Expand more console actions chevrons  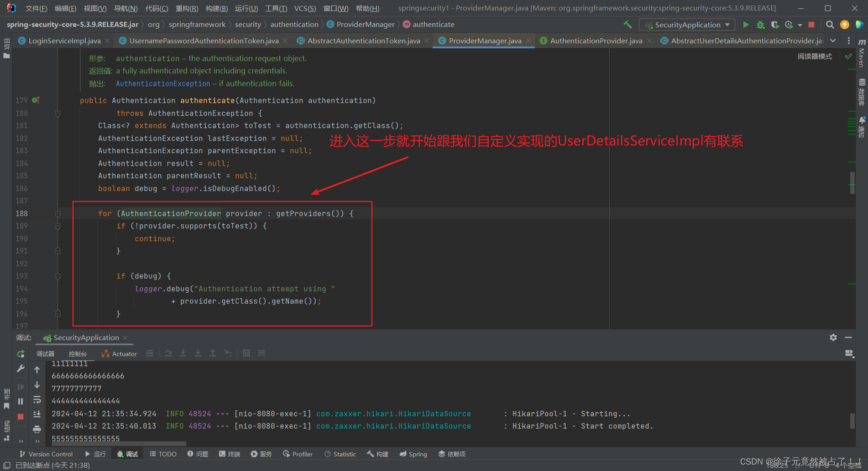pos(37,441)
